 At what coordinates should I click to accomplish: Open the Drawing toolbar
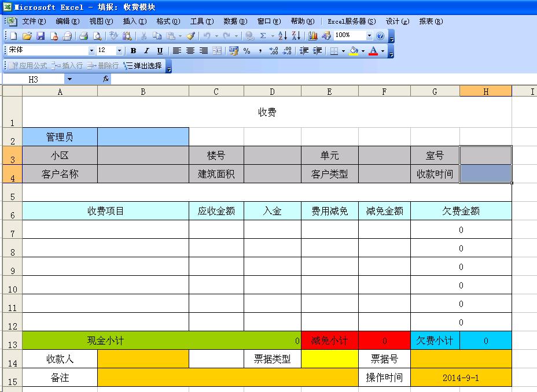[326, 36]
